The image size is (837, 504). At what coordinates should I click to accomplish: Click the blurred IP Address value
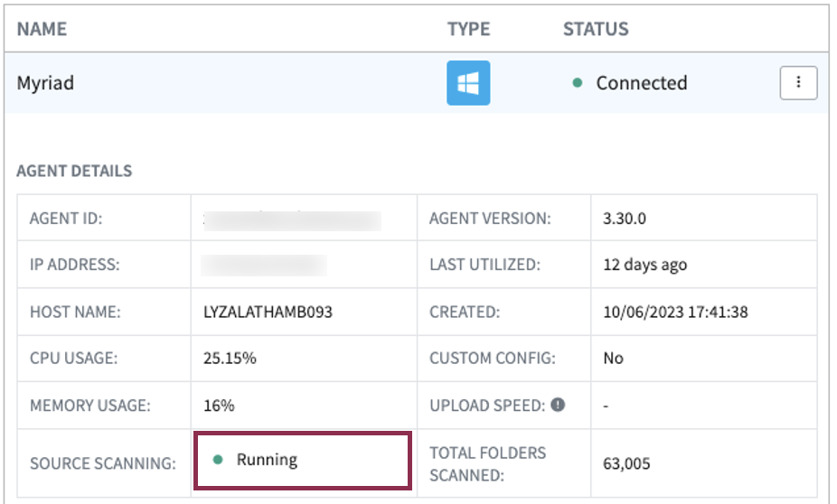(x=264, y=265)
